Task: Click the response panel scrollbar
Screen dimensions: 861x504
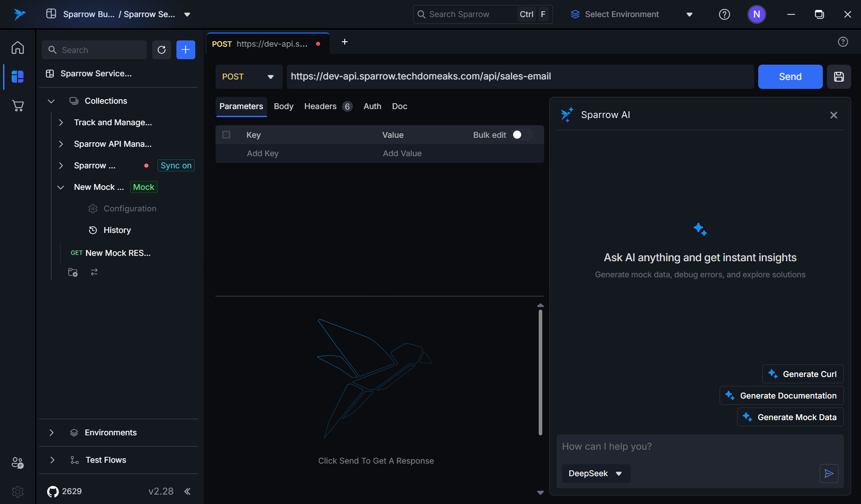Action: [x=540, y=373]
